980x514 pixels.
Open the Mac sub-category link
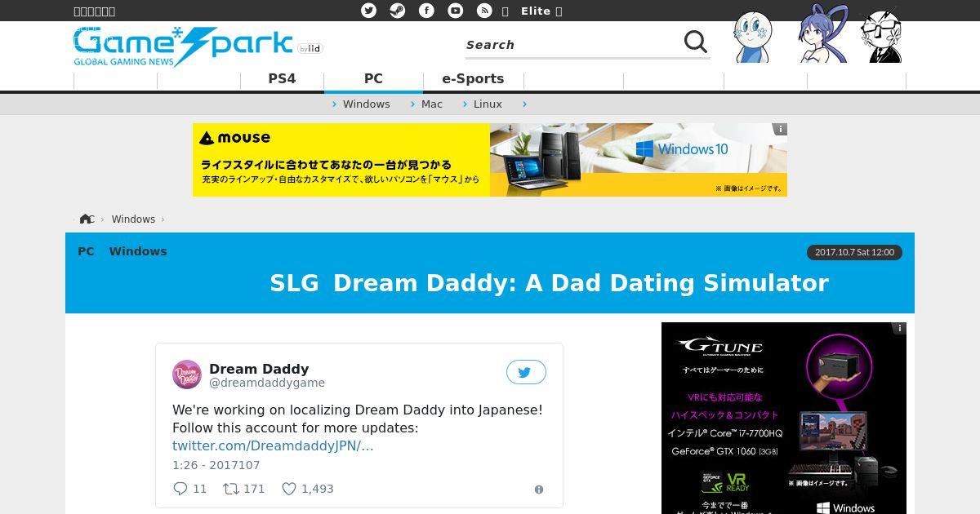point(432,104)
